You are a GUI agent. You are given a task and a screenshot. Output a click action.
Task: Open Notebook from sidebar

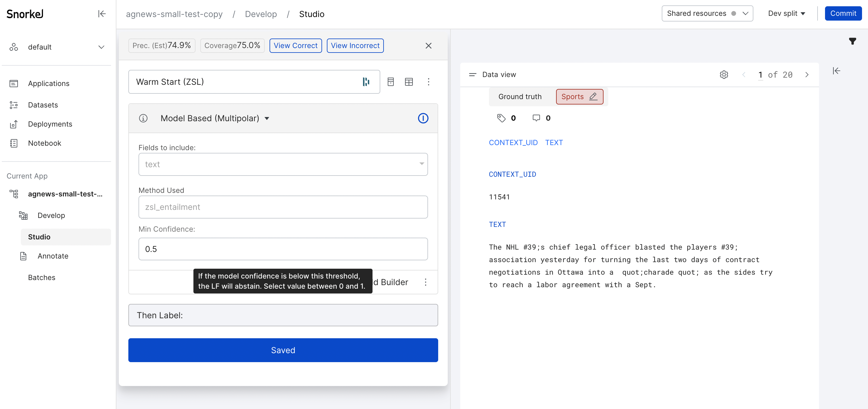pos(44,143)
